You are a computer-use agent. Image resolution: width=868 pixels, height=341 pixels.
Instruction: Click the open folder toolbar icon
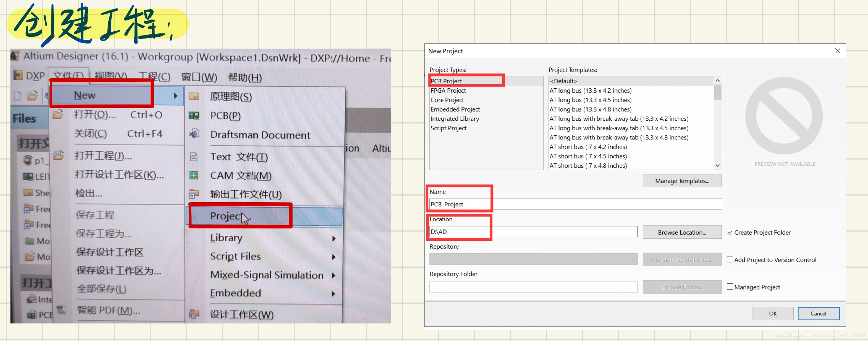(x=32, y=96)
